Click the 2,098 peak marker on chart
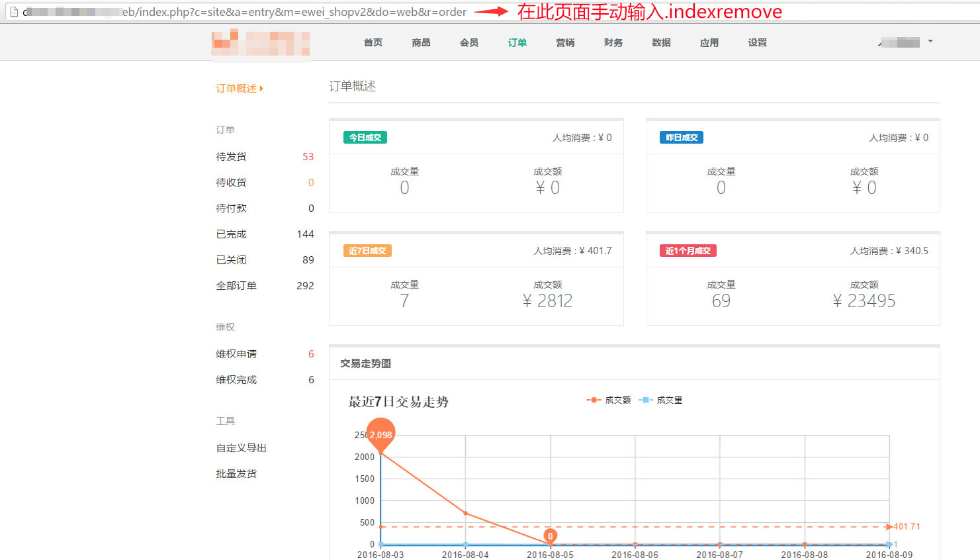 [380, 434]
